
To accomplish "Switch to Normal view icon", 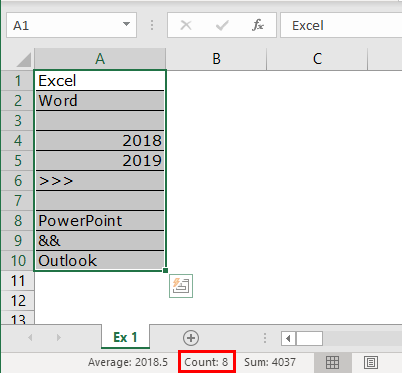I will (333, 362).
